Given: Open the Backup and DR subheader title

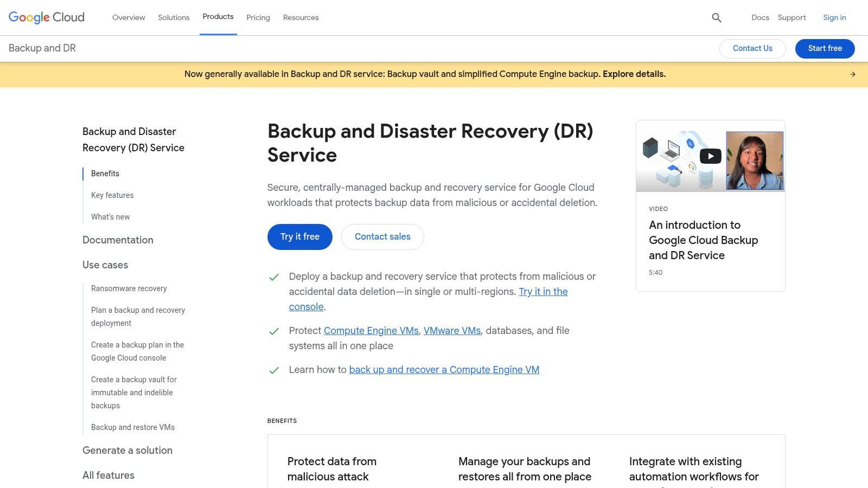Looking at the screenshot, I should [42, 48].
